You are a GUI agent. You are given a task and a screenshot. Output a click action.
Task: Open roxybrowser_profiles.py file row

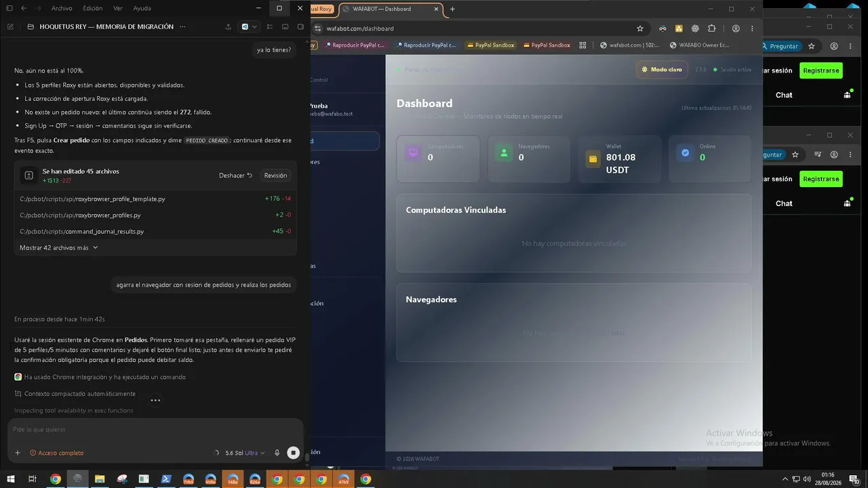tap(155, 215)
